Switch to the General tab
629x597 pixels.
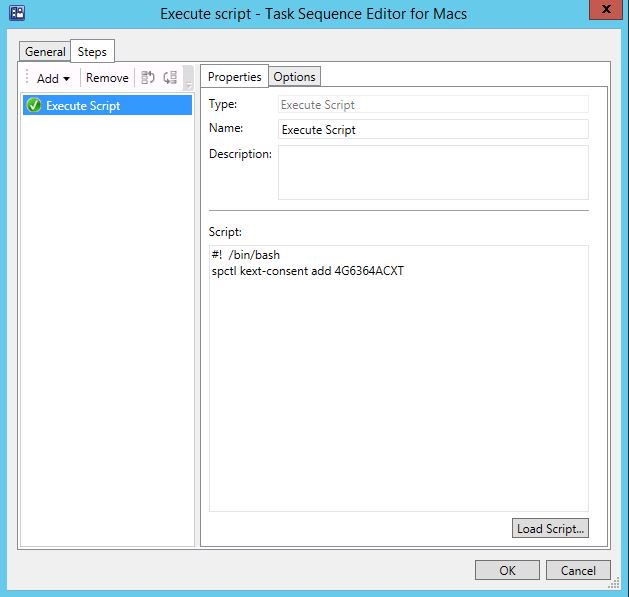pos(45,52)
